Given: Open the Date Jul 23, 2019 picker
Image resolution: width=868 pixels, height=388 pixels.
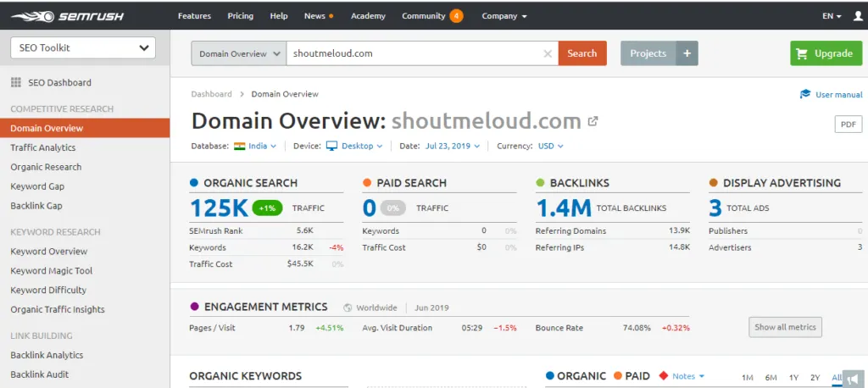Looking at the screenshot, I should pyautogui.click(x=453, y=146).
